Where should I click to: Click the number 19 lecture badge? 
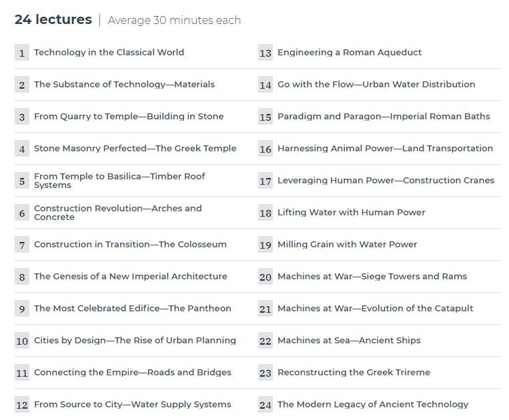point(266,245)
